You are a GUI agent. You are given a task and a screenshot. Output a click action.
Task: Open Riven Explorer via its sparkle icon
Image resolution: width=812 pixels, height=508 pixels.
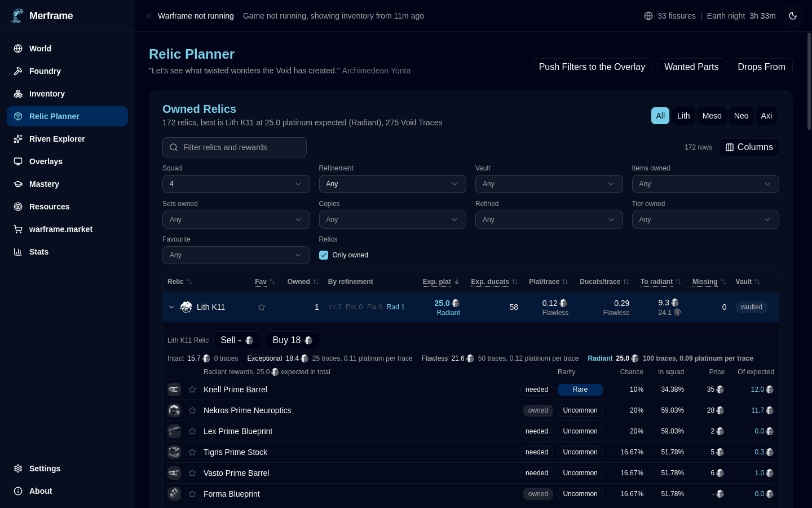(x=18, y=139)
